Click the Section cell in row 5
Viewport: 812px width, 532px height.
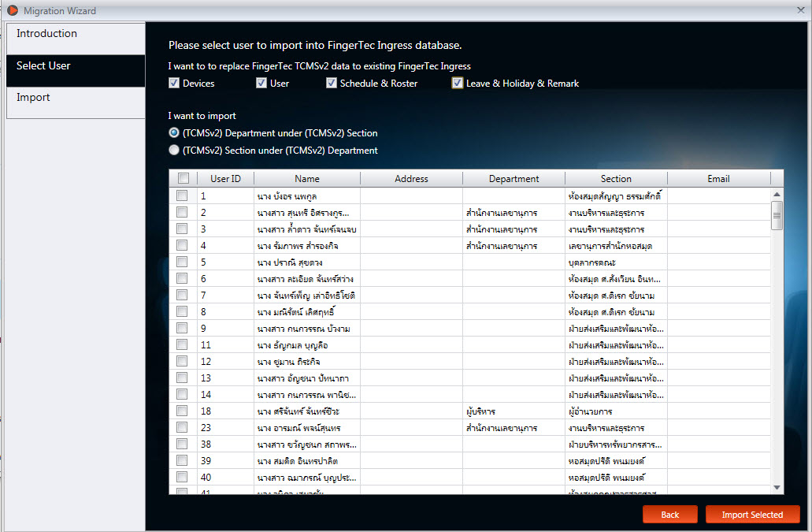pyautogui.click(x=616, y=262)
